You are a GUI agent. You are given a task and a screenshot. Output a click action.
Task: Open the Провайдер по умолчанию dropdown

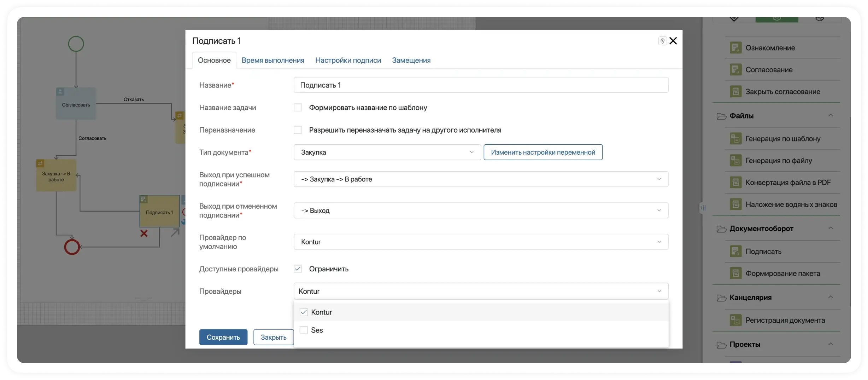pyautogui.click(x=481, y=242)
